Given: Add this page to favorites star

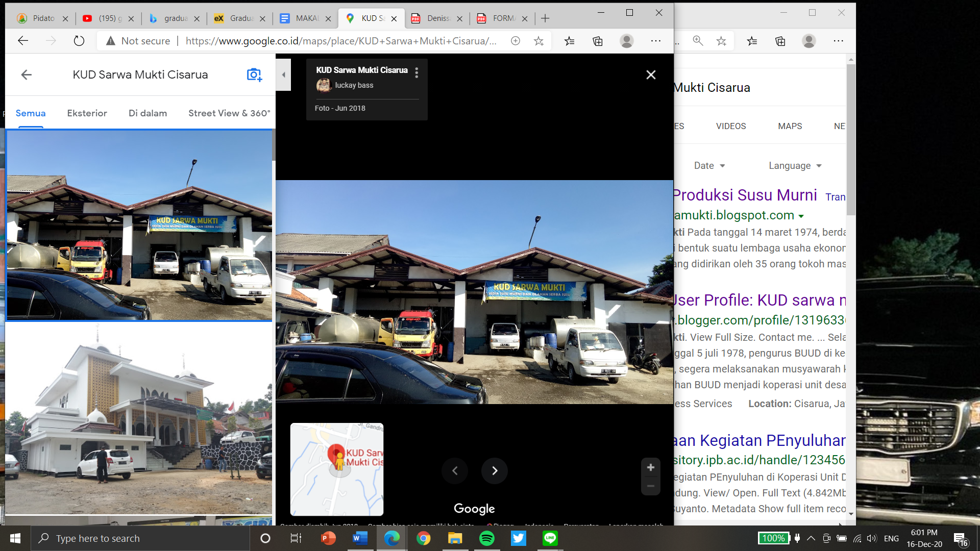Looking at the screenshot, I should [538, 41].
